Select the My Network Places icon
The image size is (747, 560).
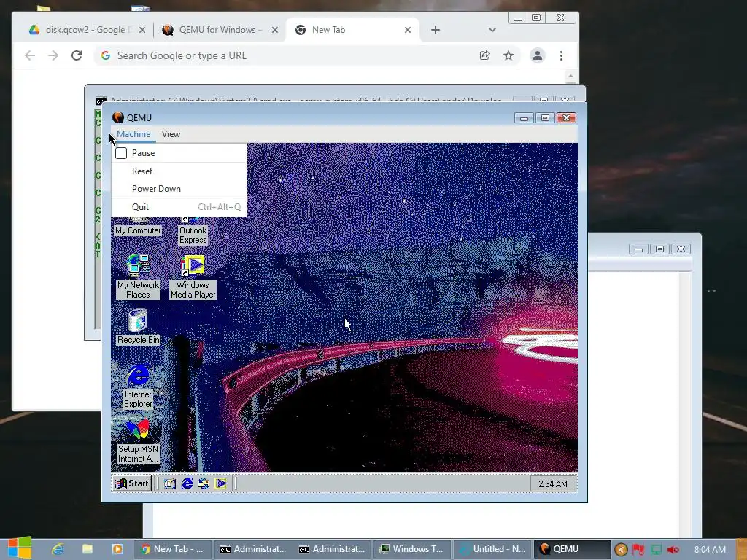(x=138, y=276)
